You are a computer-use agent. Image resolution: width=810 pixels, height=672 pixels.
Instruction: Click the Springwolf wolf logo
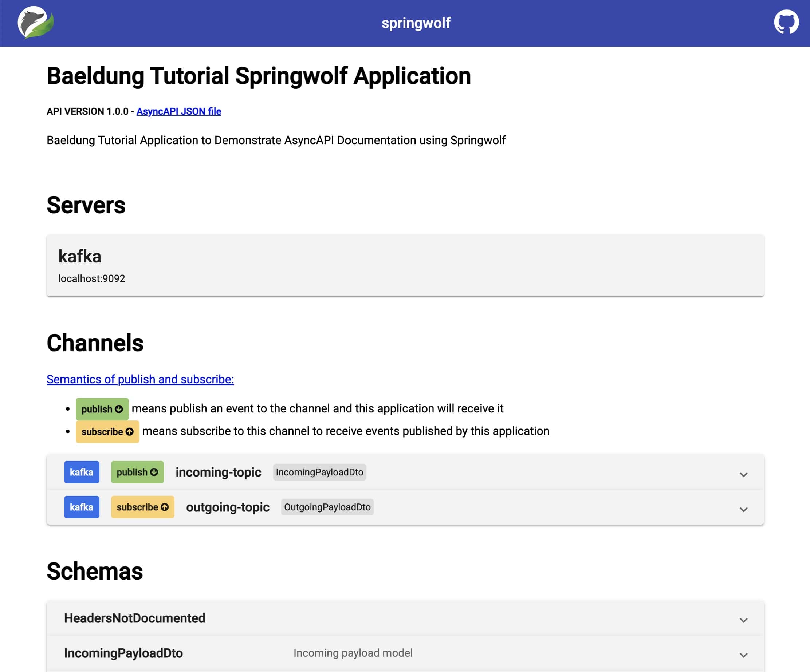click(x=35, y=23)
